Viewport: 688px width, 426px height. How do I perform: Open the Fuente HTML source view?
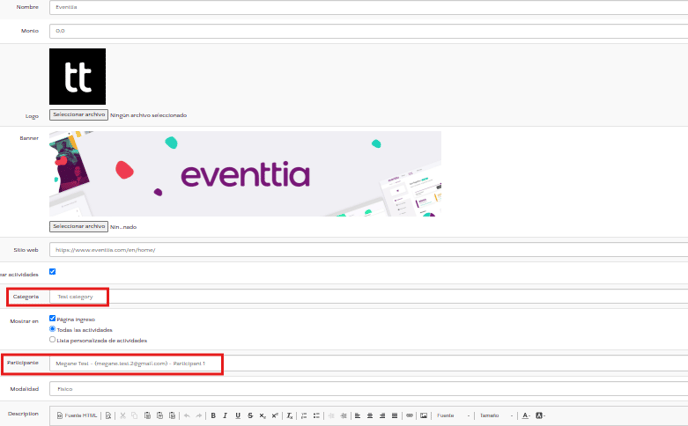click(x=77, y=414)
